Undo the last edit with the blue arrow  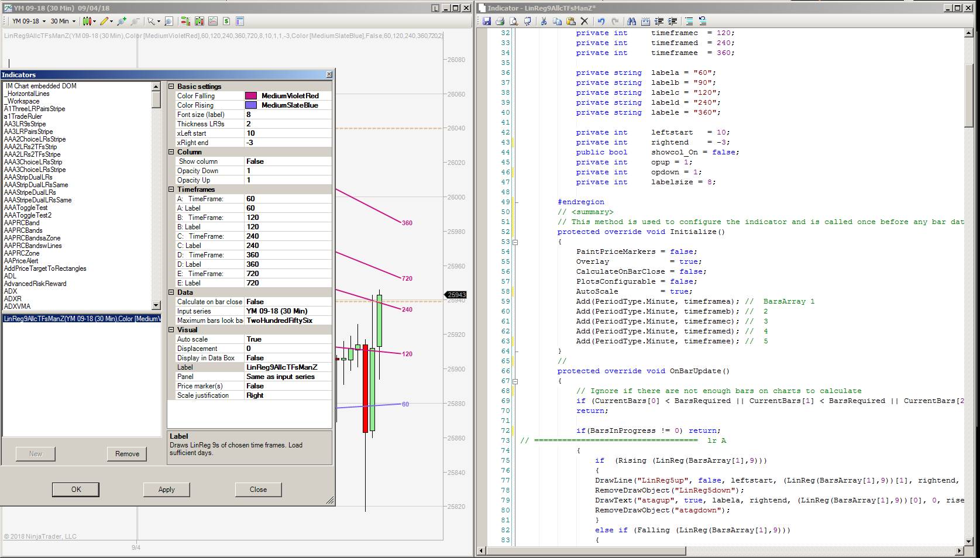601,21
